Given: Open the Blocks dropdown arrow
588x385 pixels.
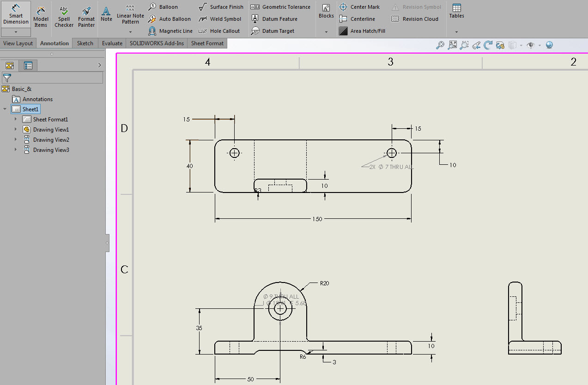Looking at the screenshot, I should [326, 32].
